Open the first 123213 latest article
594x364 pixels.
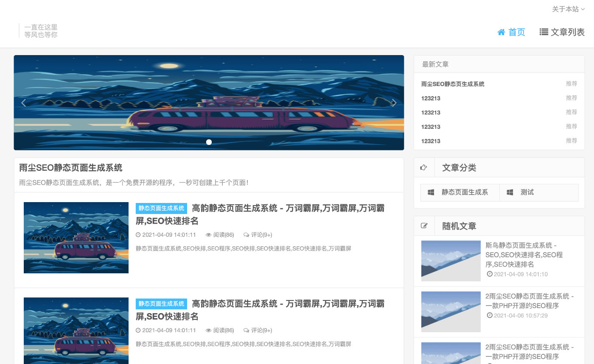pyautogui.click(x=431, y=98)
